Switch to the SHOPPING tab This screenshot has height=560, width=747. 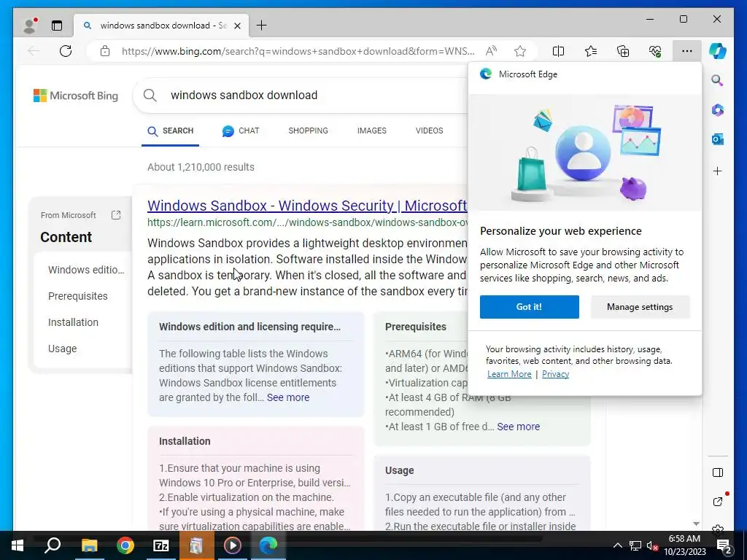309,131
